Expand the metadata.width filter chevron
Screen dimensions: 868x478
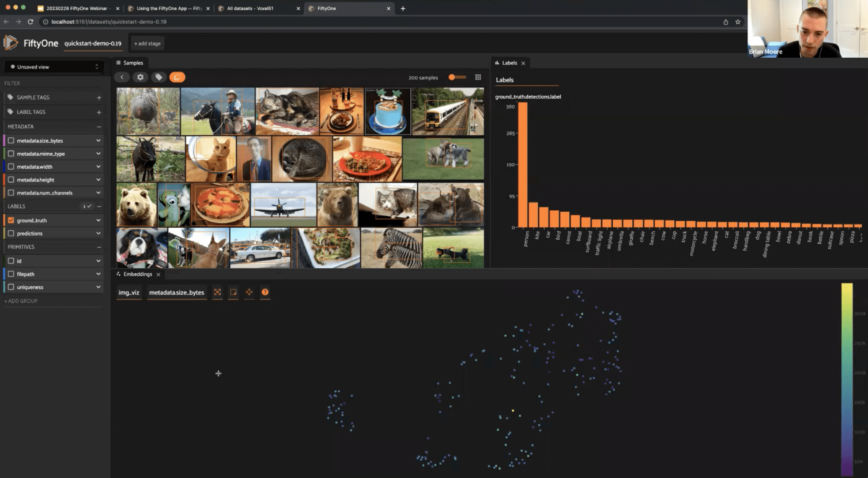click(x=98, y=166)
